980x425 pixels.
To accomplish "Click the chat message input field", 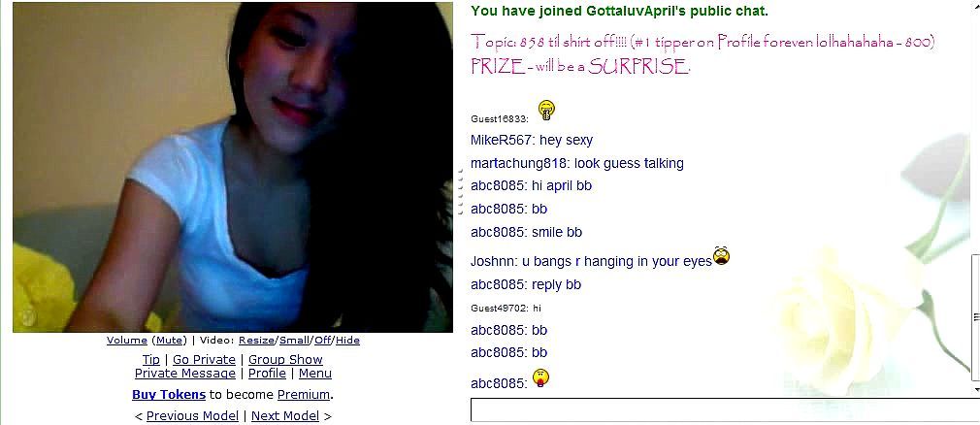I will pyautogui.click(x=725, y=410).
